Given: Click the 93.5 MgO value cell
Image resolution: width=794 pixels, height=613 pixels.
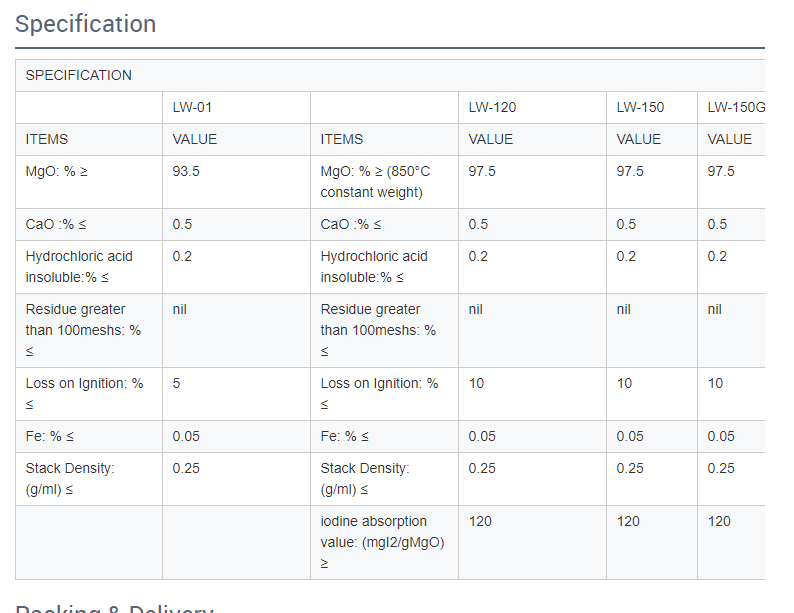Looking at the screenshot, I should 186,171.
